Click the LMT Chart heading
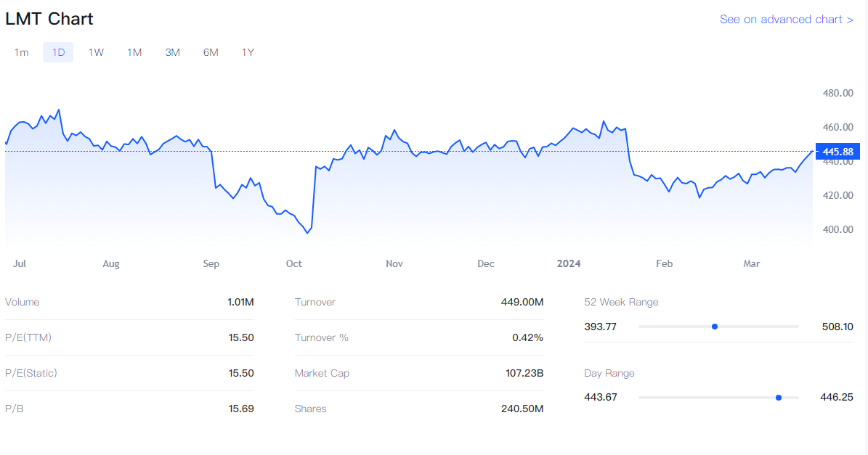This screenshot has height=455, width=868. pyautogui.click(x=49, y=20)
